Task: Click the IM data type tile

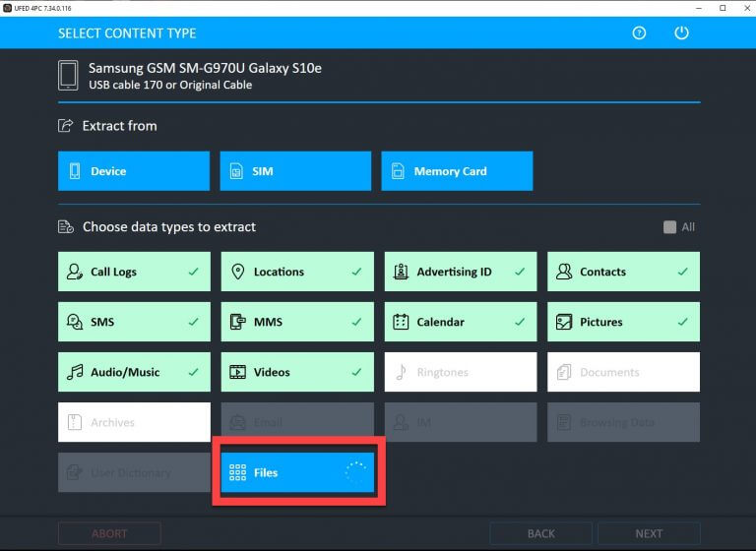Action: (461, 422)
